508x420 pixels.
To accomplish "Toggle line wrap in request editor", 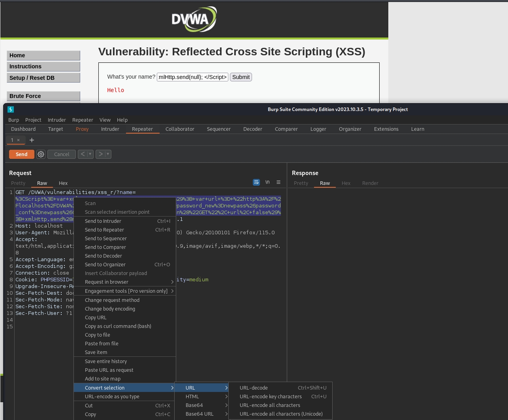I will 256,182.
